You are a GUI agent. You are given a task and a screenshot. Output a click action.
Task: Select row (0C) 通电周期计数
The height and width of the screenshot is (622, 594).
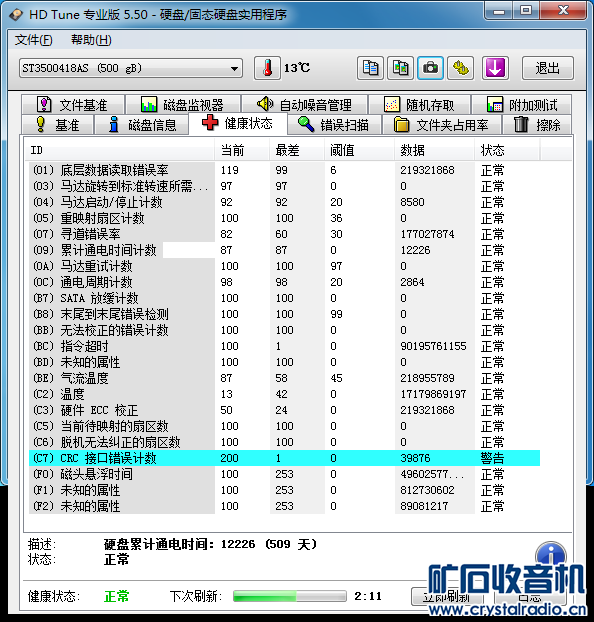click(x=284, y=282)
